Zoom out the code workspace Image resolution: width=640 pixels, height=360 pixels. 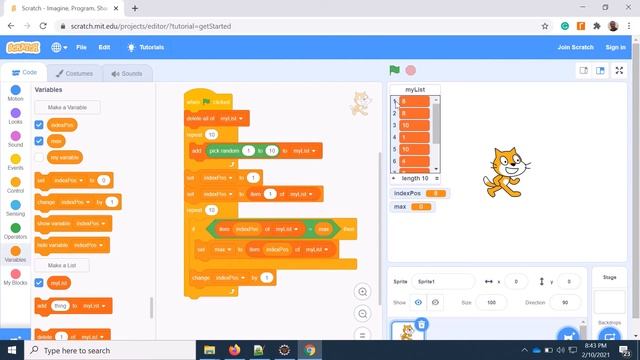362,314
